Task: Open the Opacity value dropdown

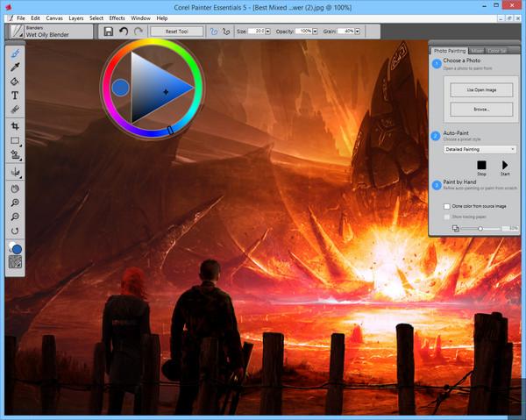Action: (x=315, y=32)
